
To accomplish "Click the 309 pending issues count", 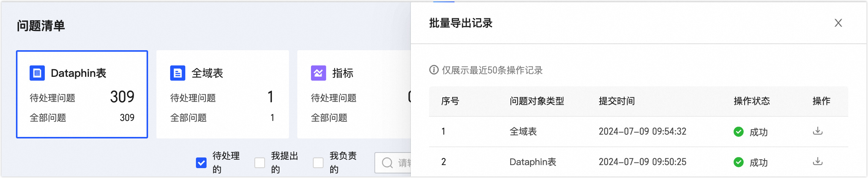I will [x=122, y=97].
